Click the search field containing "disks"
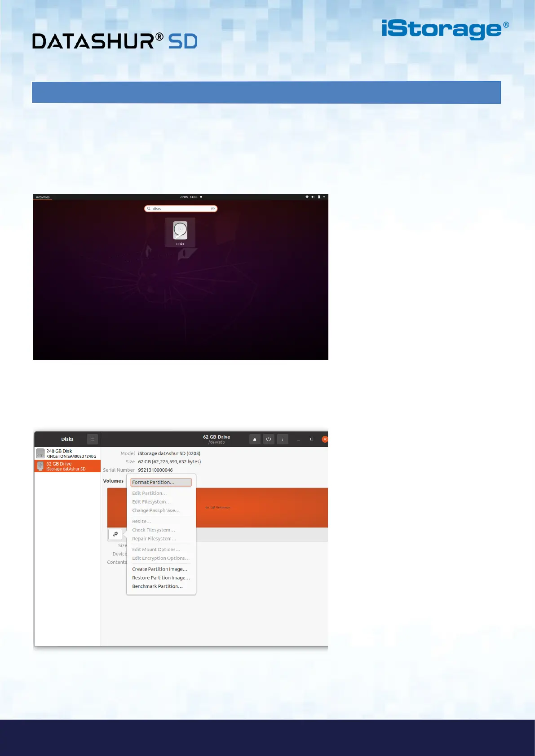Image resolution: width=535 pixels, height=756 pixels. coord(181,208)
